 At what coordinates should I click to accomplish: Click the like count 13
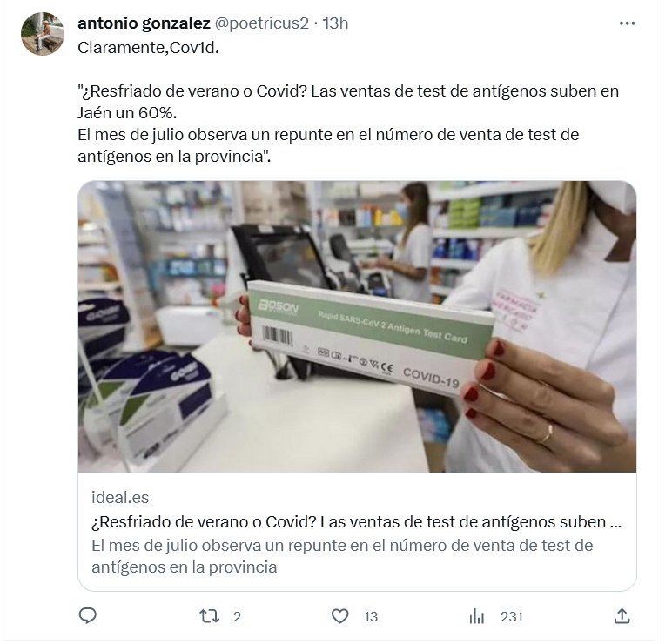(x=371, y=617)
